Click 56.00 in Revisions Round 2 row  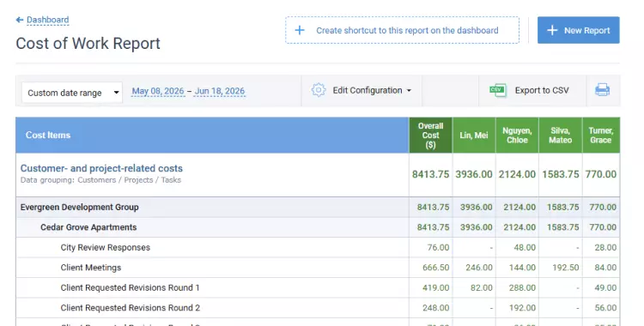click(x=605, y=308)
